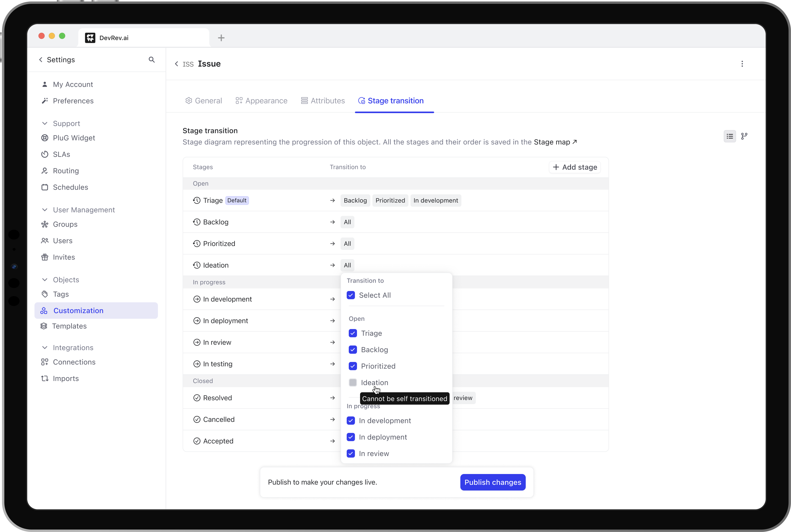Click the Users people icon

click(44, 241)
